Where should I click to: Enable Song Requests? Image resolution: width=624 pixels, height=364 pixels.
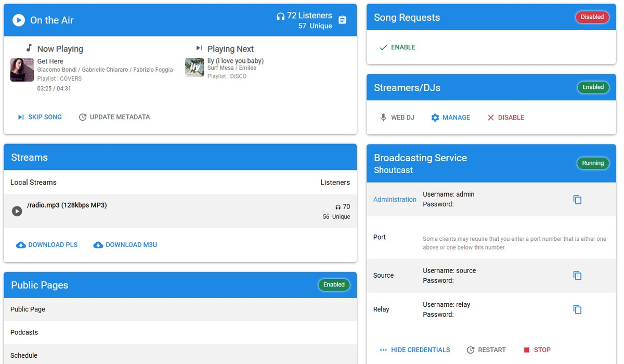(x=397, y=47)
